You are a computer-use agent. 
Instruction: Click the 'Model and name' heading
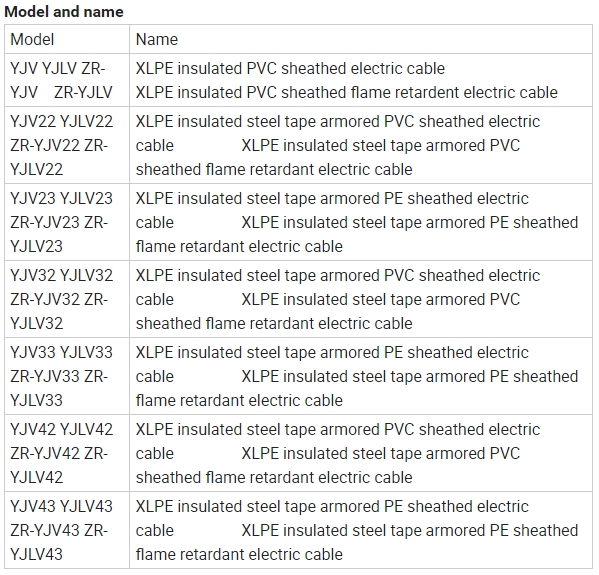[x=64, y=12]
